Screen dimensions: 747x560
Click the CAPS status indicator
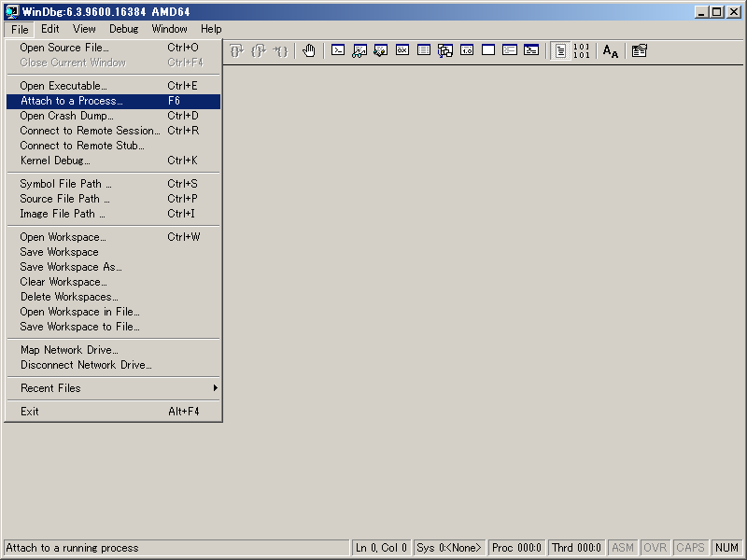690,548
